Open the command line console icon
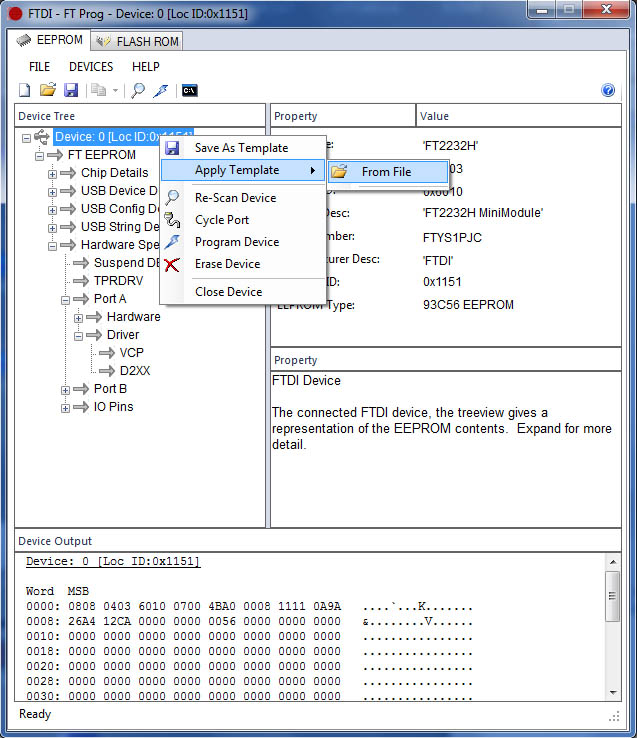 (x=190, y=90)
